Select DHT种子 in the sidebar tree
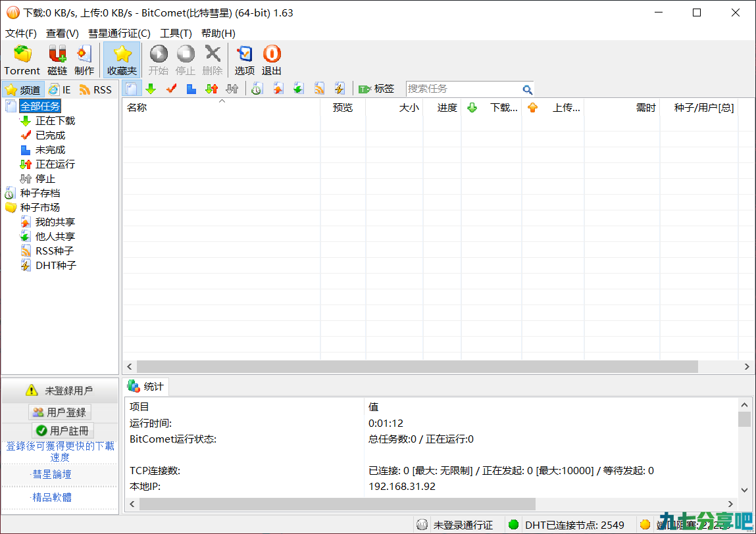This screenshot has width=756, height=534. [x=56, y=266]
